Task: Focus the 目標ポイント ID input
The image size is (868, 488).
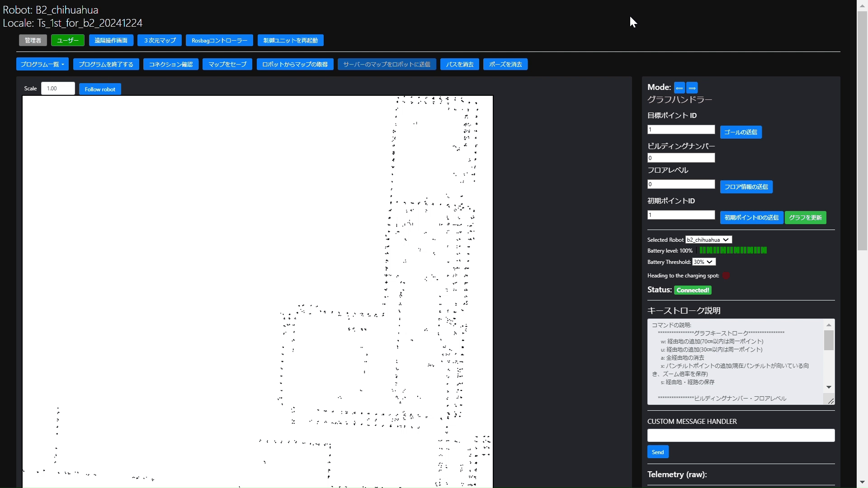Action: [681, 130]
